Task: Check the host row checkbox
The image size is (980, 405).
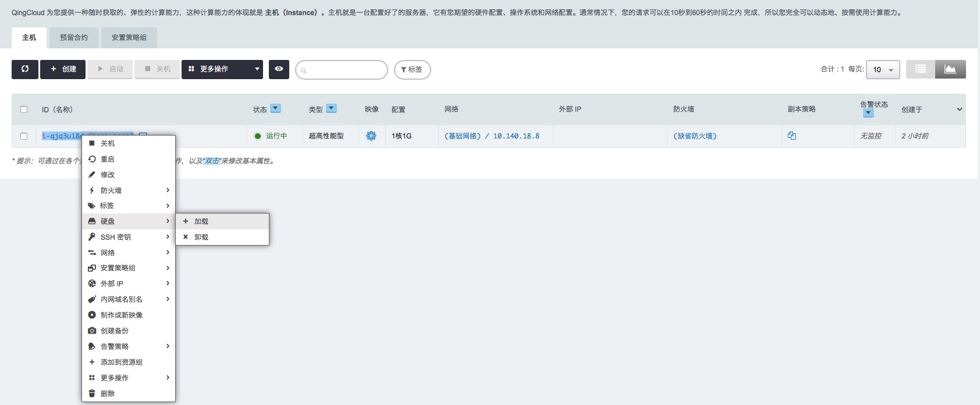Action: [x=24, y=136]
